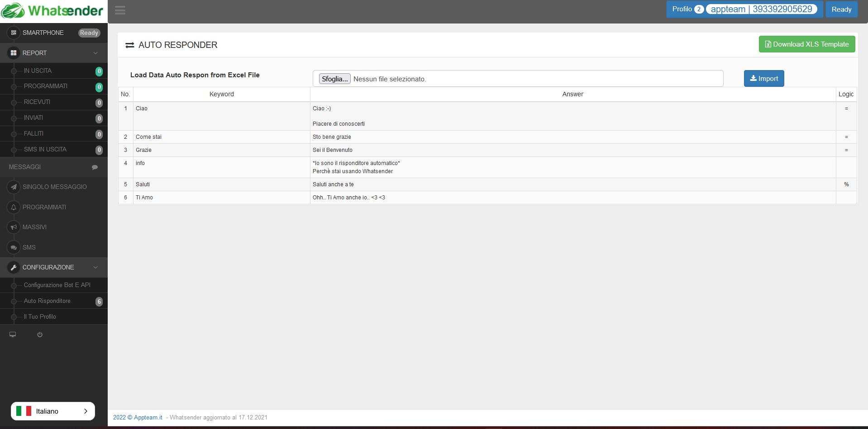
Task: Click the percent logic cell for Saluti
Action: (846, 184)
